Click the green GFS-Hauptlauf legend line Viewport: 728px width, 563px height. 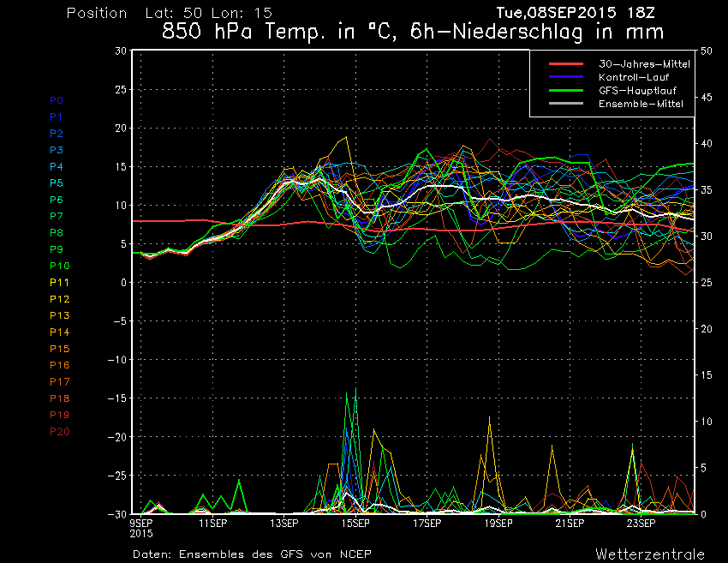pyautogui.click(x=566, y=90)
